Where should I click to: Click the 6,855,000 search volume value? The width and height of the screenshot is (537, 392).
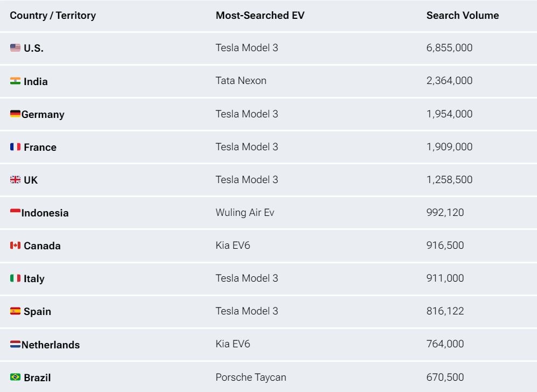click(449, 47)
